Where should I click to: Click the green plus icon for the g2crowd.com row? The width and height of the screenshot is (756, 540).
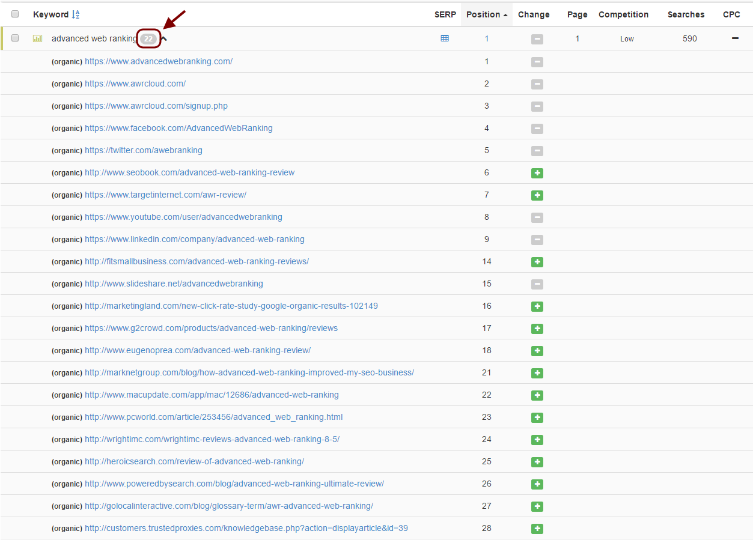pyautogui.click(x=537, y=329)
